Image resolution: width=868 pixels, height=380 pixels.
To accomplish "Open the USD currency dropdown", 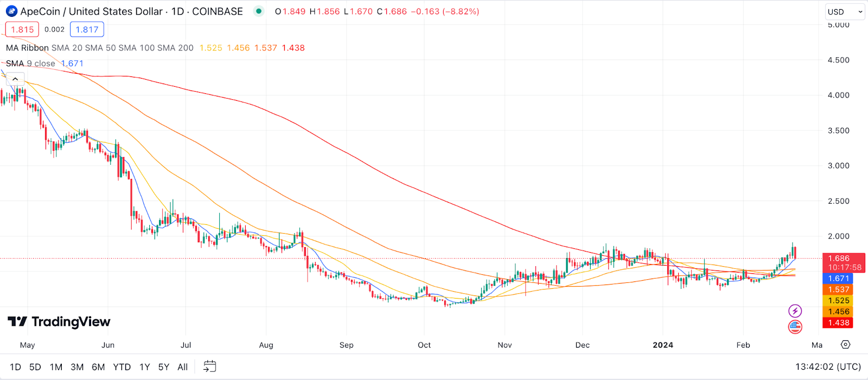I will 845,11.
